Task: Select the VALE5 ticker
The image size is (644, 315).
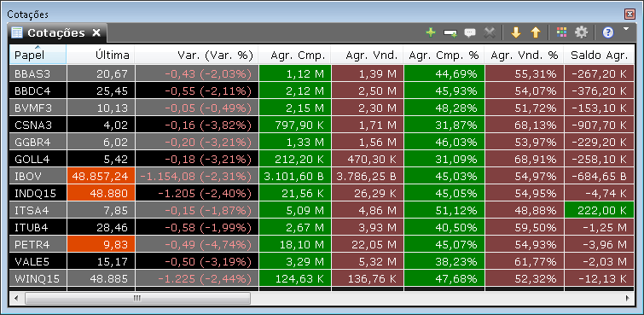Action: (32, 261)
